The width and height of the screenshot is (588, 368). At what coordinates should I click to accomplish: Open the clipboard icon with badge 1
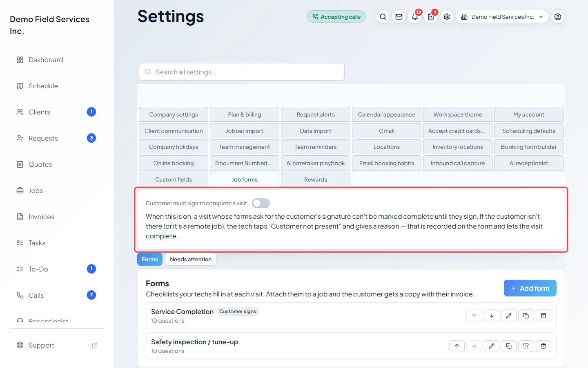431,17
